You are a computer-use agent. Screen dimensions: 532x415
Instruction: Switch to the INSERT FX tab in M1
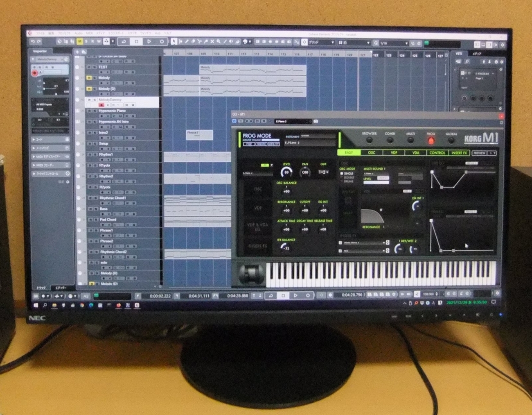(x=459, y=152)
